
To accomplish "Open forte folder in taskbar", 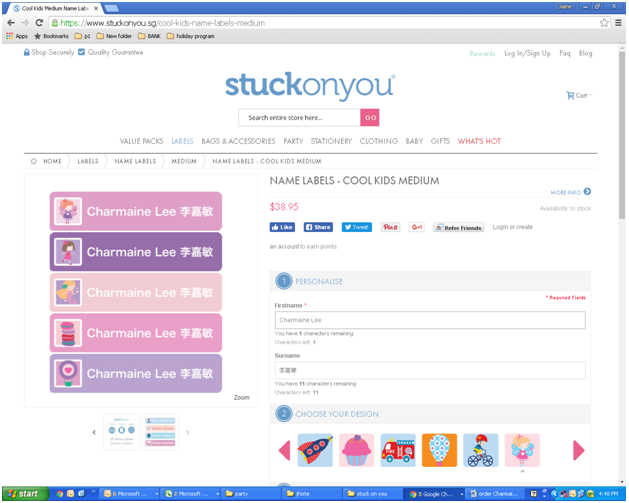I will pyautogui.click(x=312, y=494).
